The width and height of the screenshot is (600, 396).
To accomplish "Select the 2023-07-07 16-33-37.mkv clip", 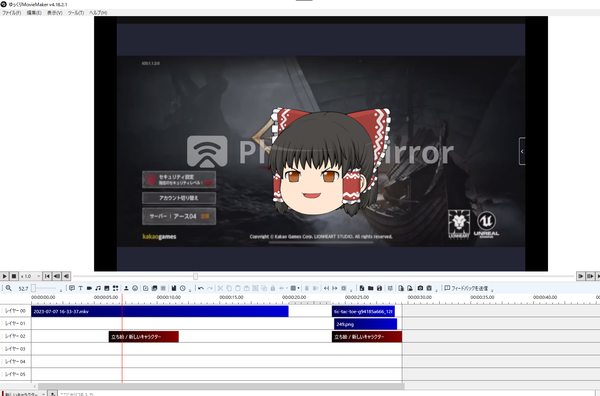I will pyautogui.click(x=160, y=311).
